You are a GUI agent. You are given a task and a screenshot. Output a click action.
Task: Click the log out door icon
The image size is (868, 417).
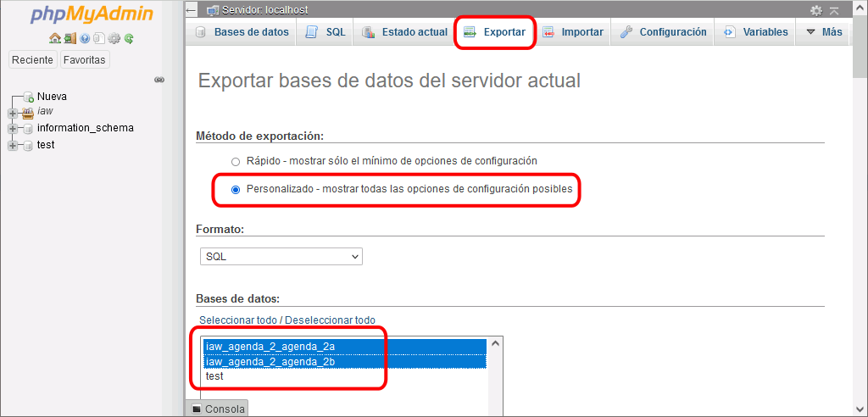[70, 39]
